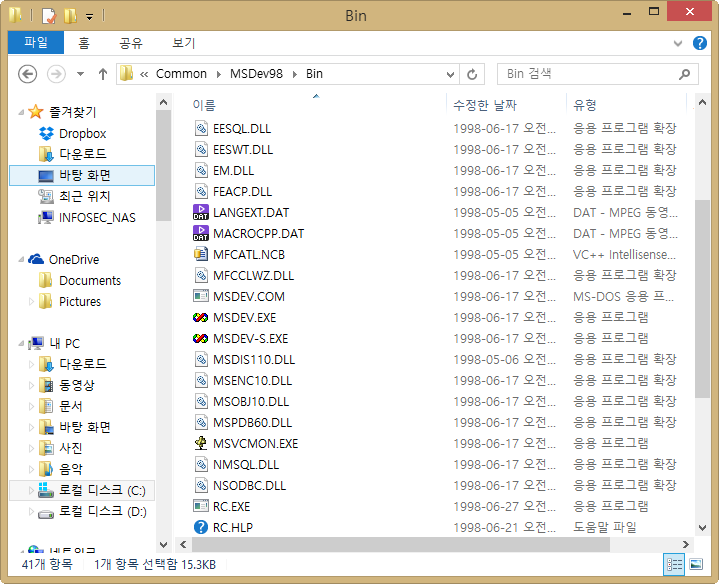The height and width of the screenshot is (584, 719).
Task: Select INFOSEC_NAS network location
Action: pyautogui.click(x=97, y=217)
